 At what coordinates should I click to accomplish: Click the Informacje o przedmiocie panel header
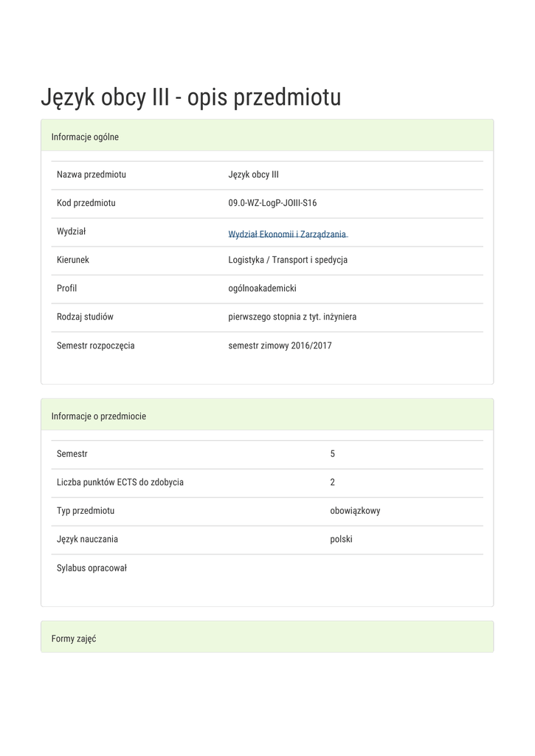[99, 416]
